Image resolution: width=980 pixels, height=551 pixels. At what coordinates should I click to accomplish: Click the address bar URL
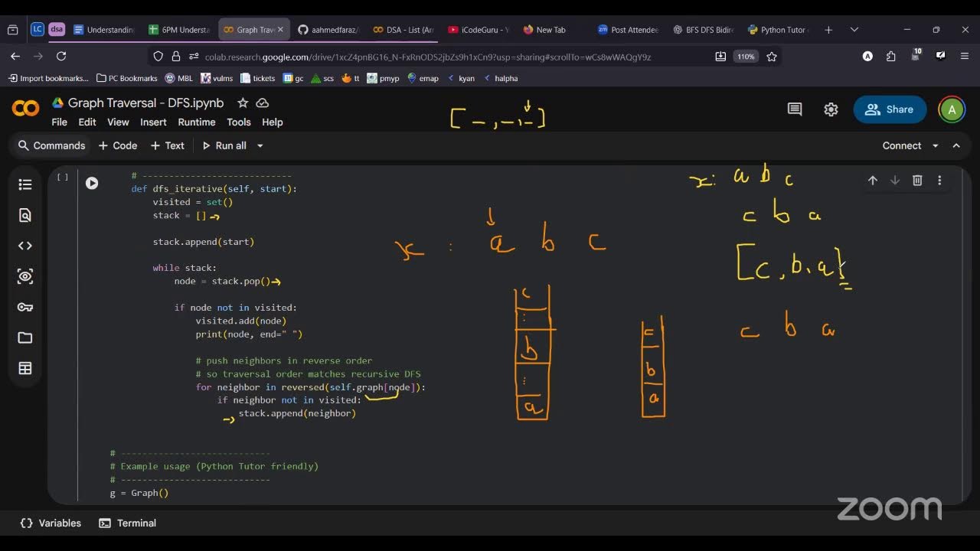(x=426, y=57)
